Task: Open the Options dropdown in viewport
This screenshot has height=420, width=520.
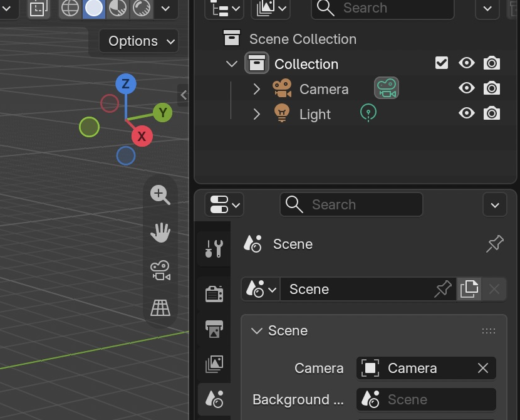Action: (x=138, y=41)
